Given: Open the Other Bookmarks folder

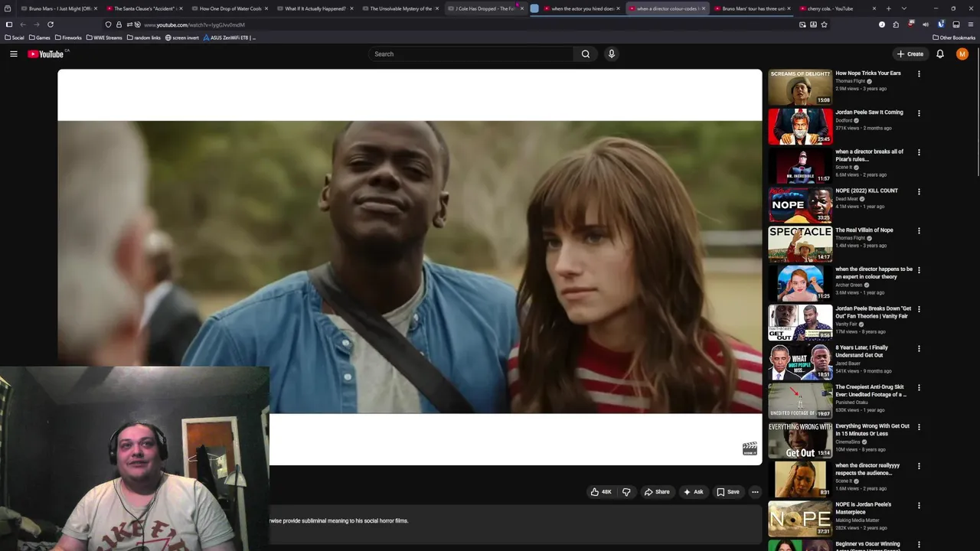Looking at the screenshot, I should coord(954,37).
